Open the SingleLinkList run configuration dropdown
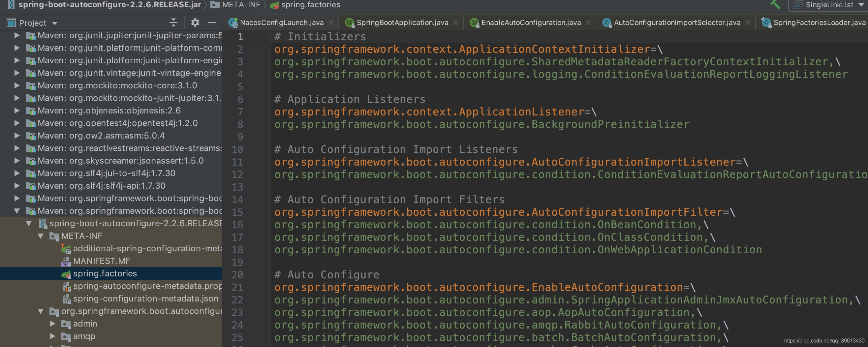Viewport: 868px width, 347px height. point(829,5)
